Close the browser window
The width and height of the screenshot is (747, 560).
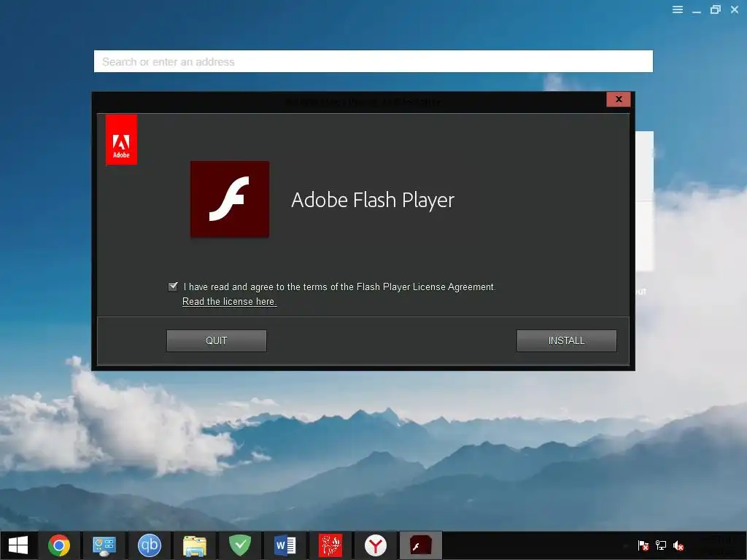click(x=735, y=9)
